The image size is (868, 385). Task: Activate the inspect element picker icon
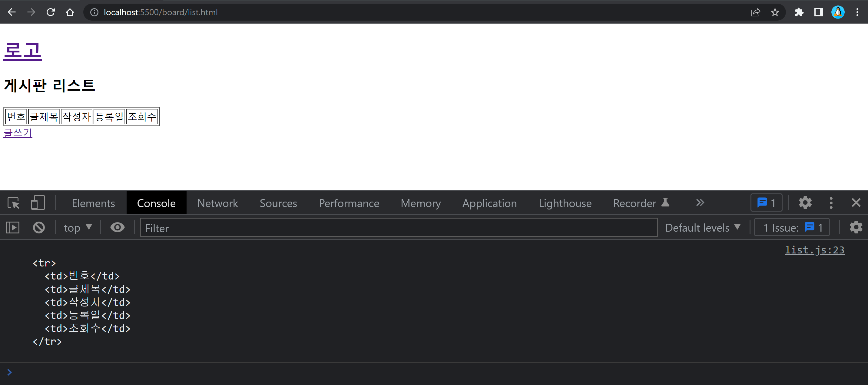click(14, 203)
